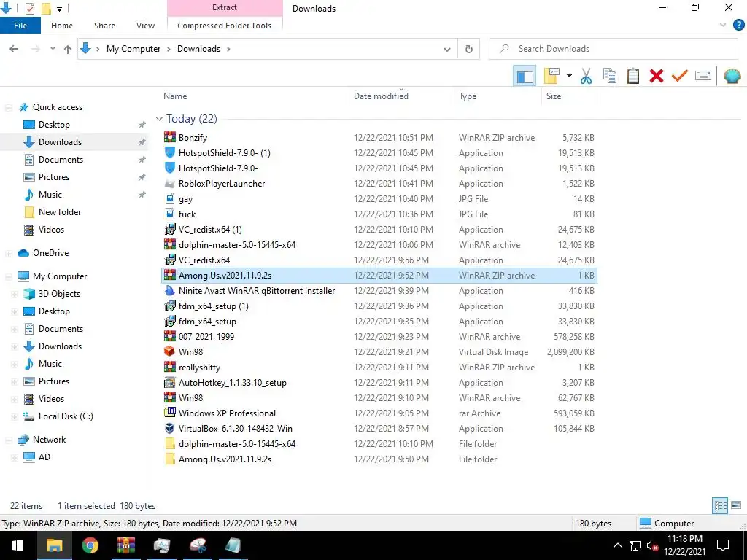The width and height of the screenshot is (747, 560).
Task: Click the Bonzify WinRAR archive icon
Action: (x=169, y=138)
